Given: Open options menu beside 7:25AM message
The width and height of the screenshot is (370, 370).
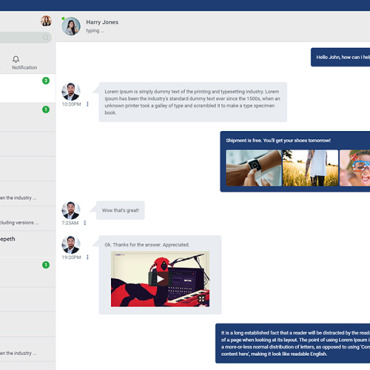Looking at the screenshot, I should click(85, 222).
